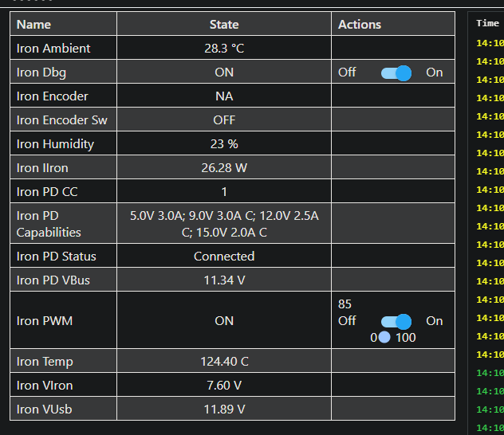Click the Iron PD Capabilities state text
504x435 pixels.
(224, 224)
